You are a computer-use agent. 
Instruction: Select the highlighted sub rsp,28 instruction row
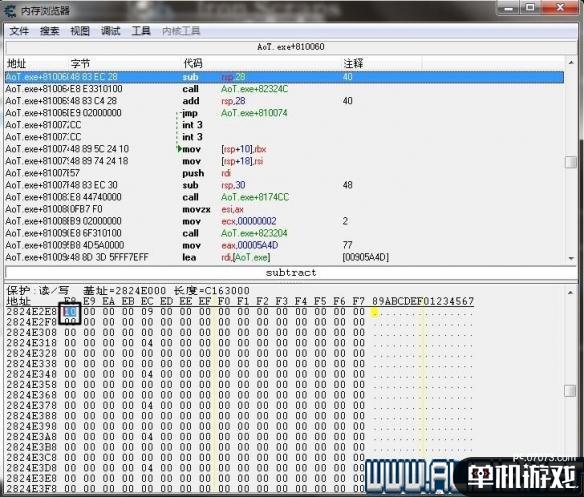(x=284, y=77)
